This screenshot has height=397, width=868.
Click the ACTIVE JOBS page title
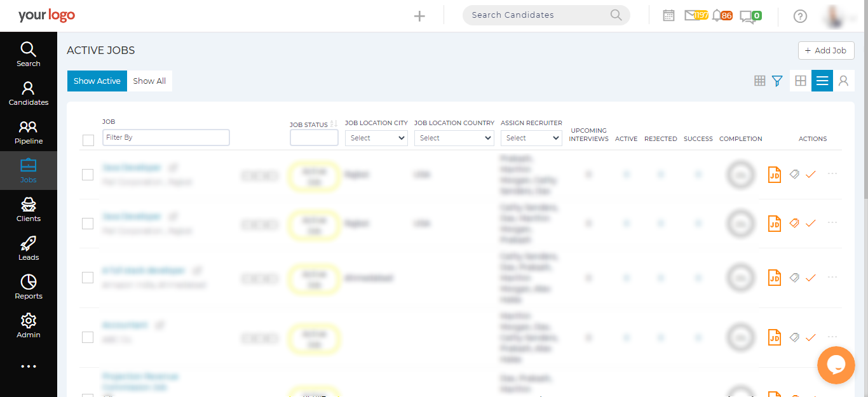coord(101,50)
